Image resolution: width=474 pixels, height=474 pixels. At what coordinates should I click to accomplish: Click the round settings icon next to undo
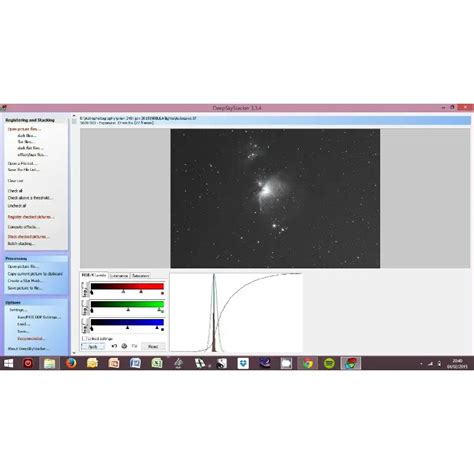[124, 346]
